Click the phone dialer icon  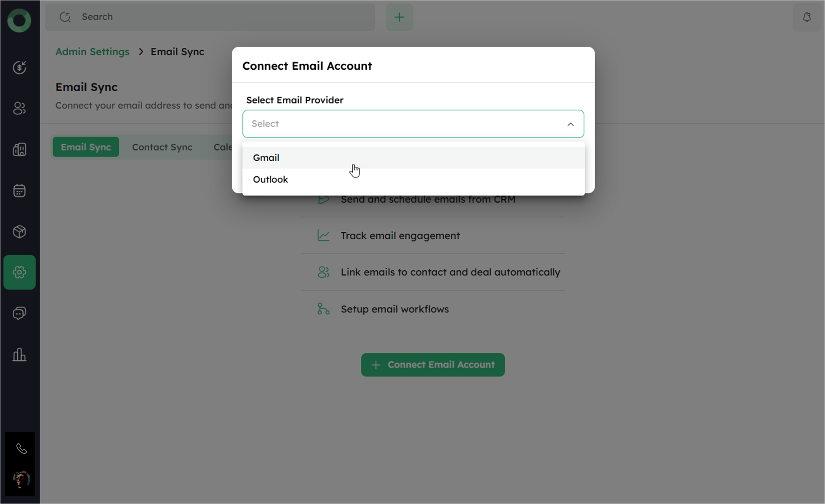(22, 448)
